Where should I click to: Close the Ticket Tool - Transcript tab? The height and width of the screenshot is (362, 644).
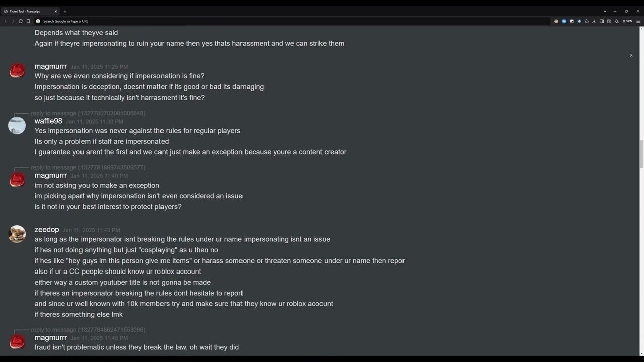click(x=56, y=11)
